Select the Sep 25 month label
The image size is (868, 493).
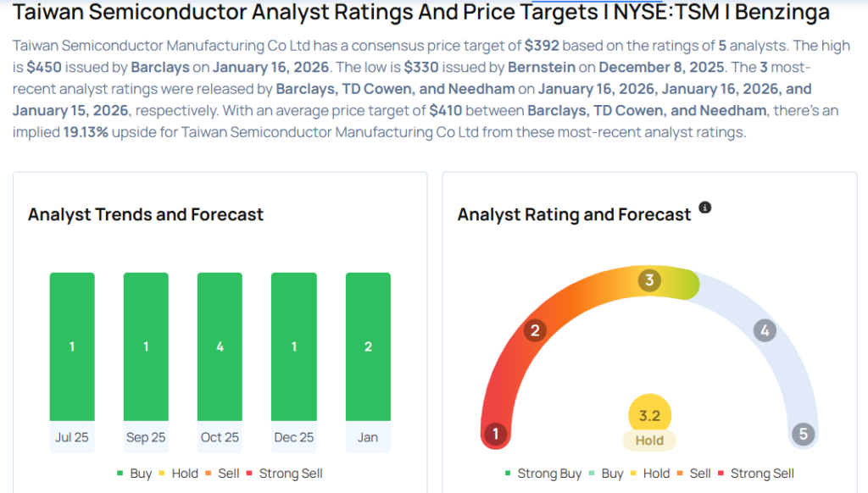(x=146, y=438)
